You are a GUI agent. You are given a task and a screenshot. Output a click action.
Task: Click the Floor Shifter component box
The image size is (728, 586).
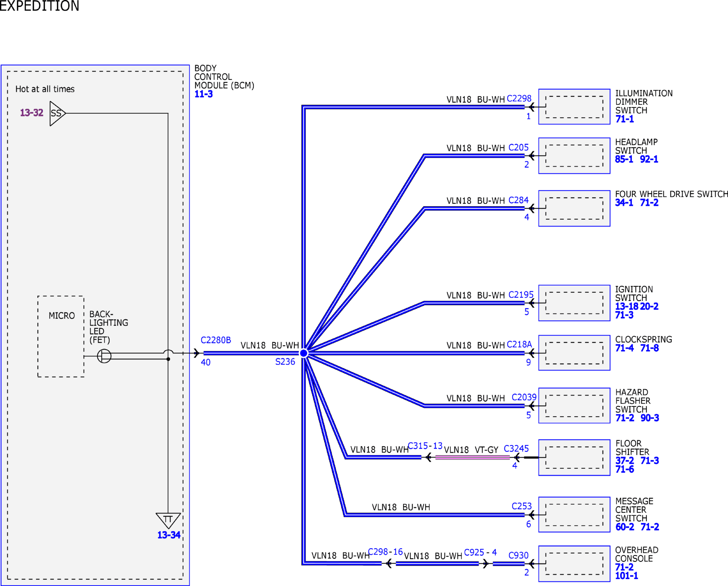tap(574, 458)
